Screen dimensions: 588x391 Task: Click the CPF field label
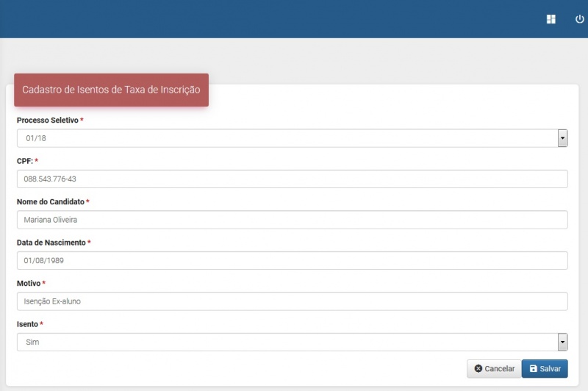click(x=24, y=161)
